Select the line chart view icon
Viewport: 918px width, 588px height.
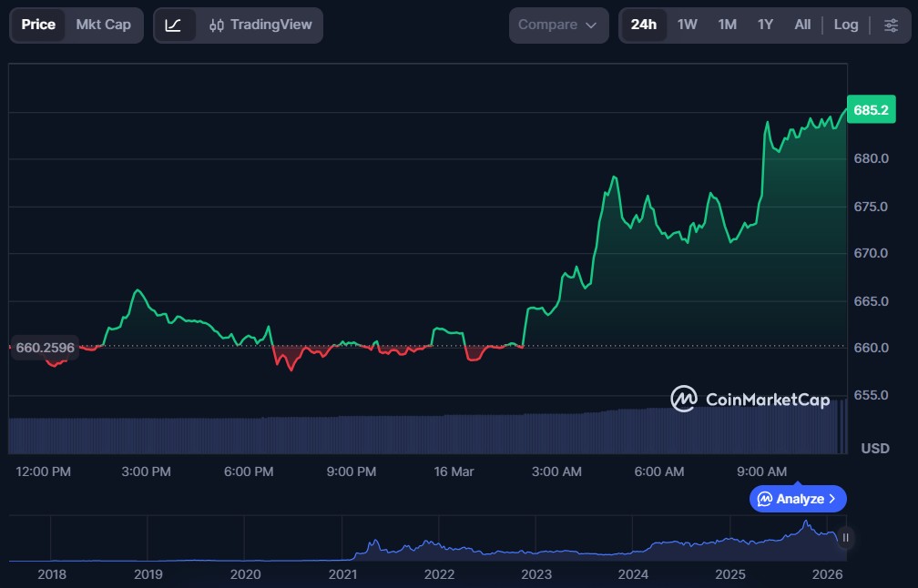[173, 25]
